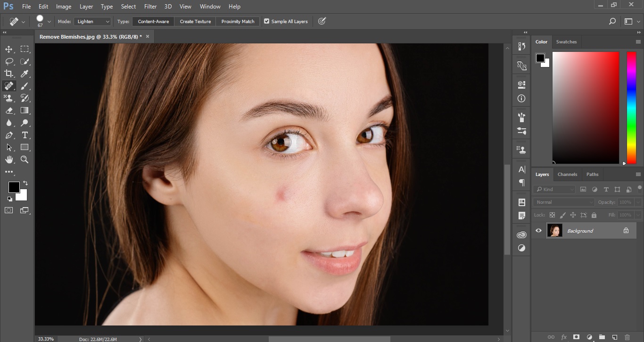Select the Eyedropper tool
Image resolution: width=644 pixels, height=342 pixels.
25,74
